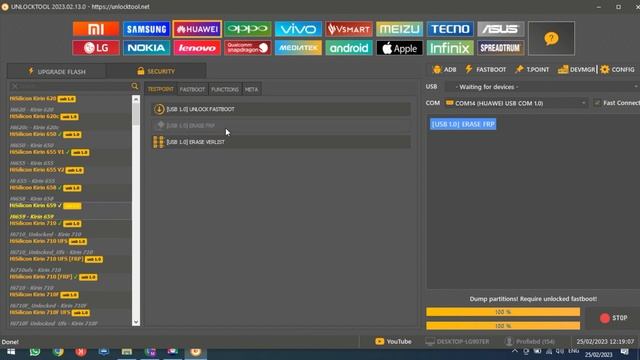This screenshot has width=640, height=360.
Task: Select the MediaTek brand logo
Action: pos(298,48)
